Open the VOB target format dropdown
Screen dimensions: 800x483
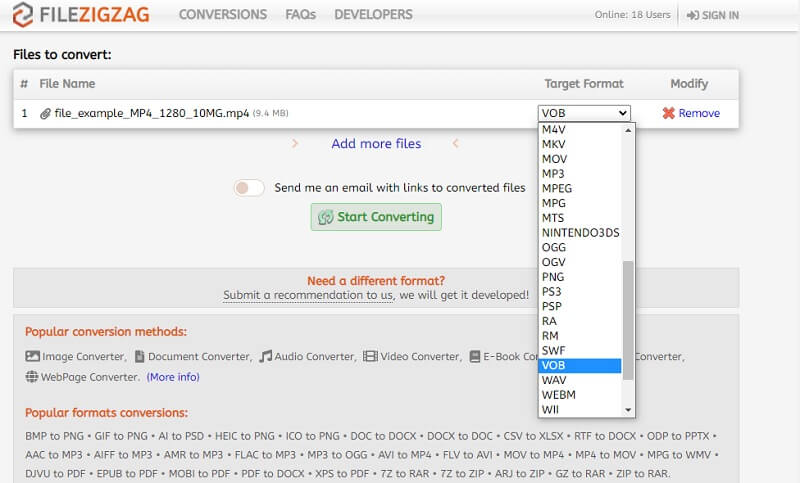click(x=584, y=113)
